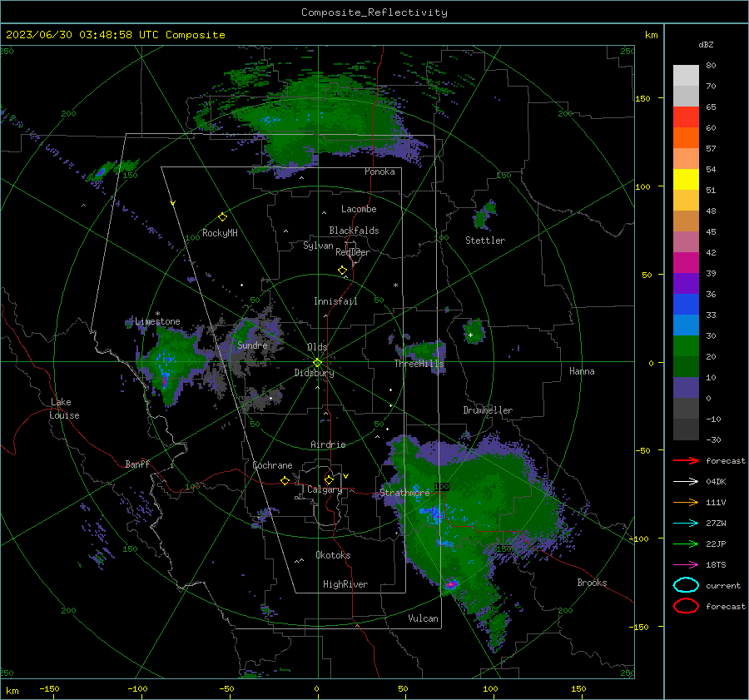
Task: Click the white plus marker in the cell east of ThreeHills
Action: tap(470, 335)
